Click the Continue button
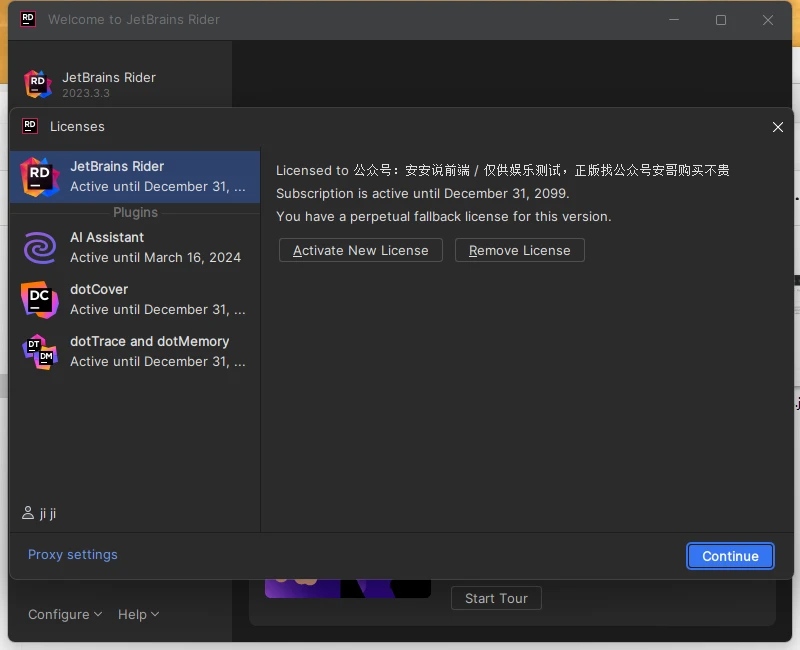This screenshot has width=800, height=650. click(730, 556)
